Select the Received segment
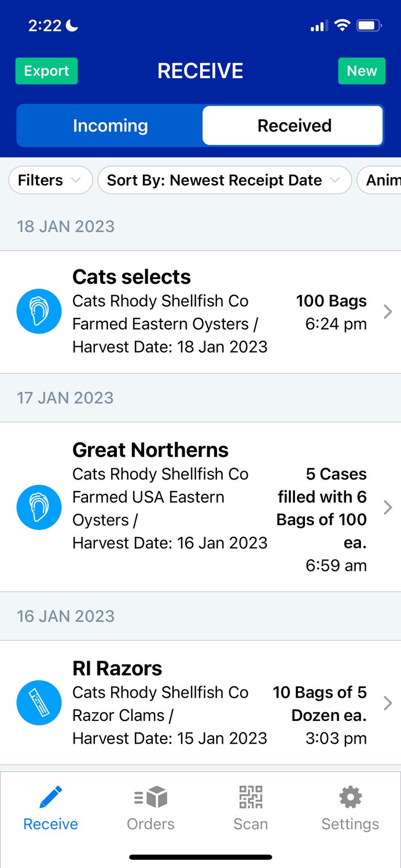The height and width of the screenshot is (868, 401). [293, 126]
